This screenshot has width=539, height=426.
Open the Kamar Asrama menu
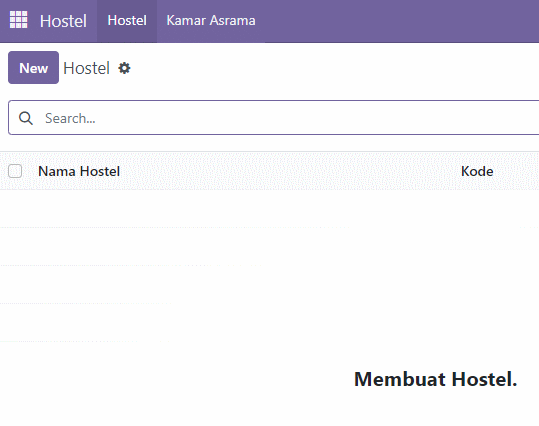(211, 21)
